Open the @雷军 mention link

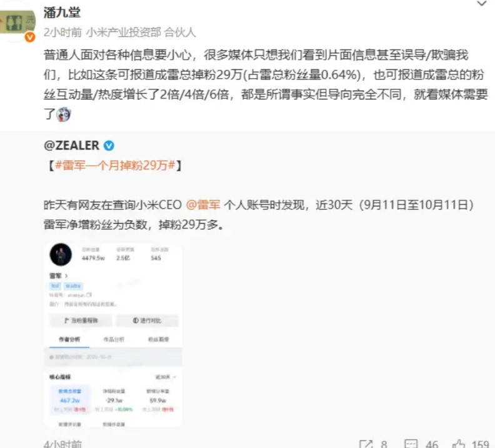pyautogui.click(x=203, y=205)
